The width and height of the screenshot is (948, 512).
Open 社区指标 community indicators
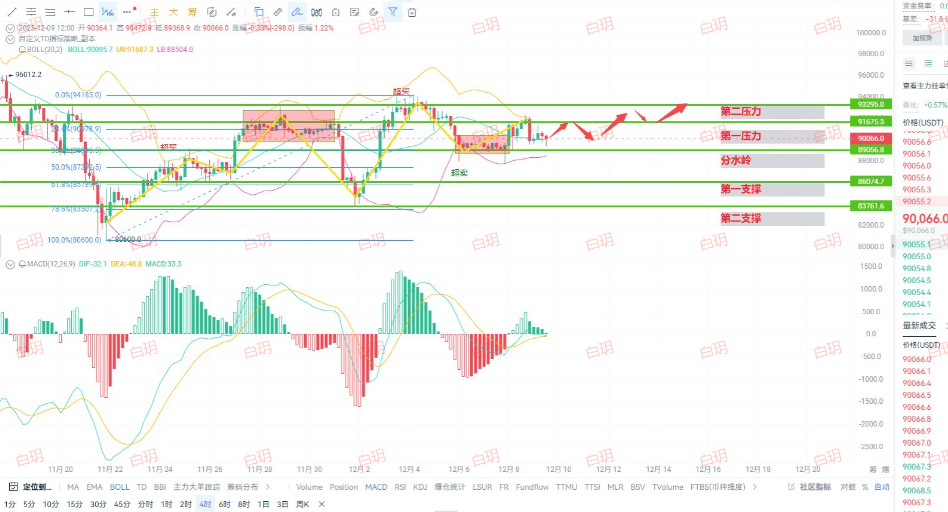pyautogui.click(x=816, y=487)
